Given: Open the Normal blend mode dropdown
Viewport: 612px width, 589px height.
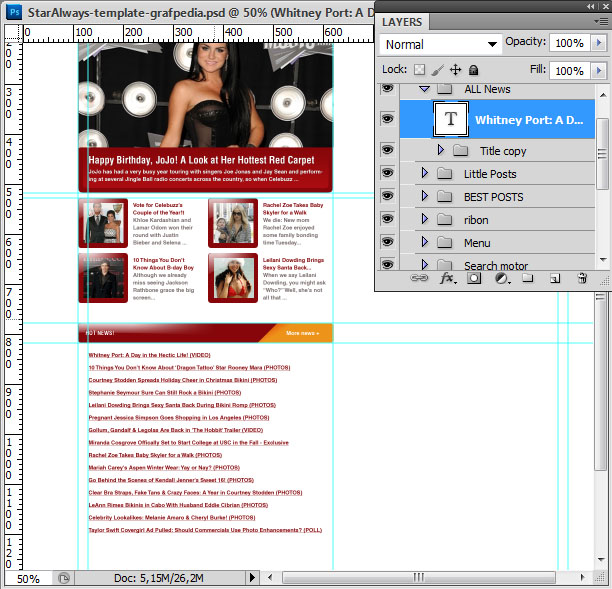Looking at the screenshot, I should coord(441,44).
